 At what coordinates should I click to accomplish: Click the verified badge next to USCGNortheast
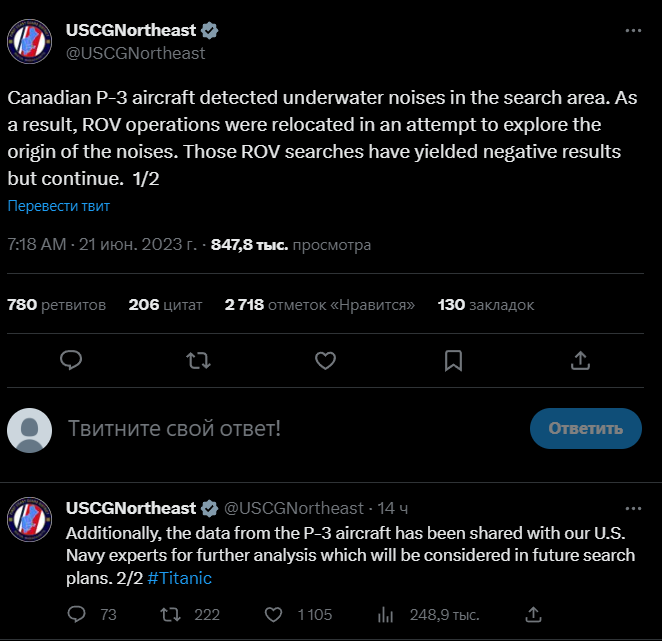[x=210, y=31]
